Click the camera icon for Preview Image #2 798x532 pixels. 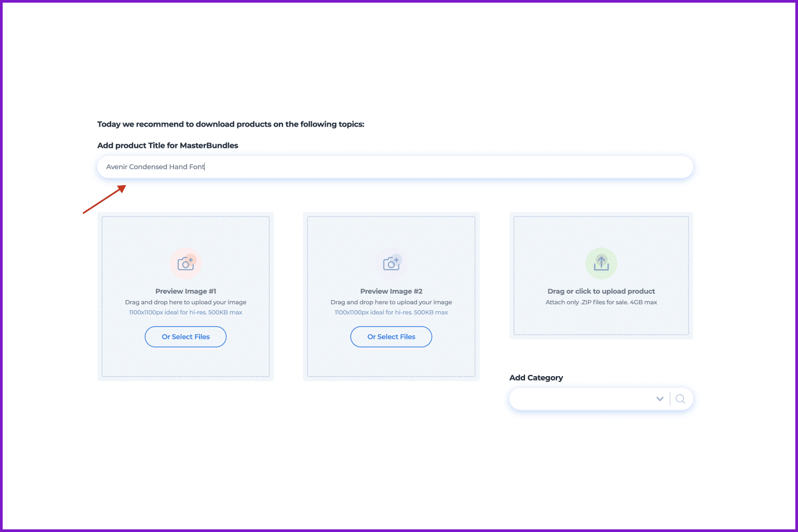click(x=392, y=263)
